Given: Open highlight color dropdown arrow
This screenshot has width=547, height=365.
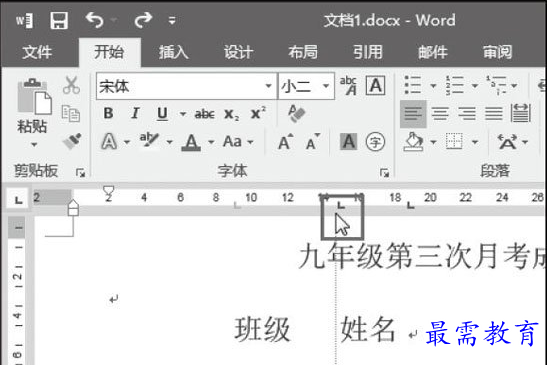Looking at the screenshot, I should point(170,142).
